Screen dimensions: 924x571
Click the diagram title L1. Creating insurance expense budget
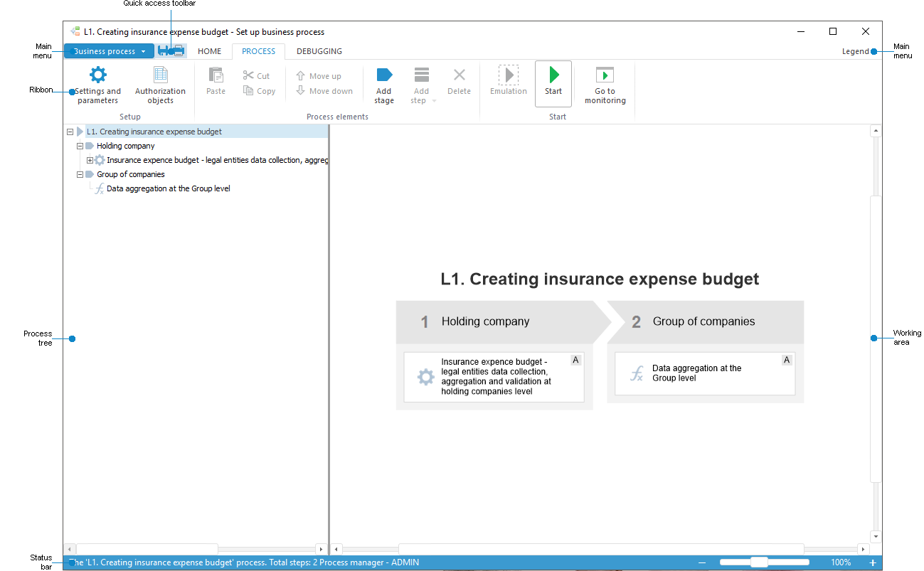coord(600,279)
